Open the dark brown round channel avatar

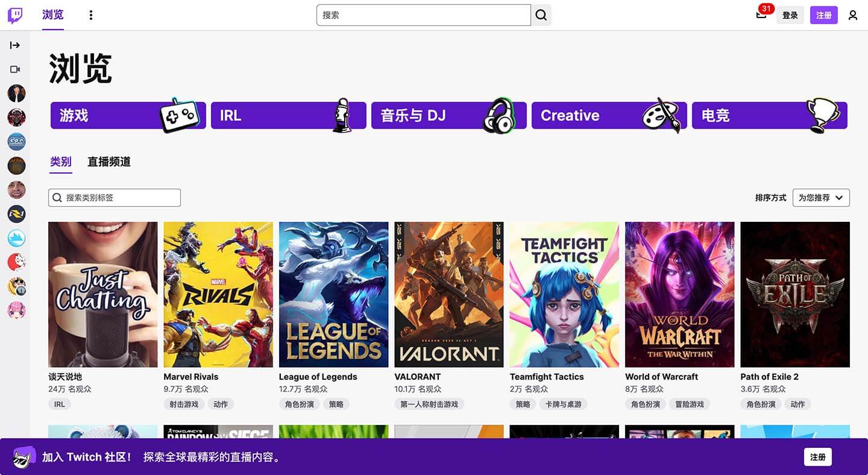click(16, 166)
